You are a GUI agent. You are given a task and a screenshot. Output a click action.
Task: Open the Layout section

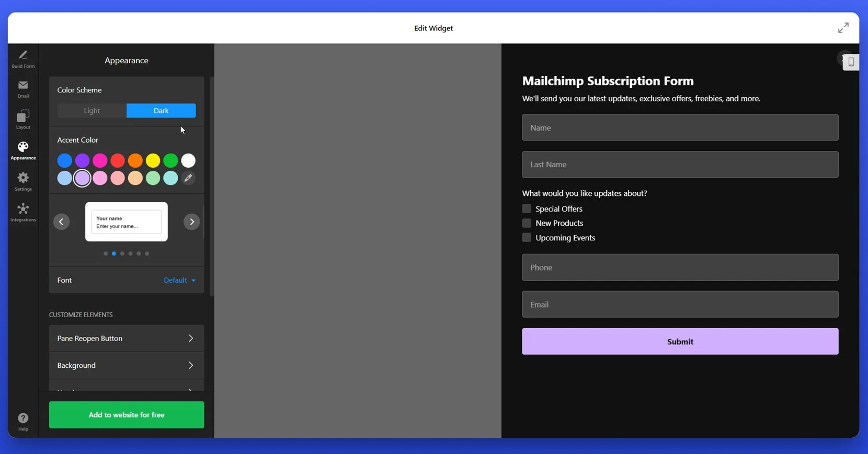(23, 120)
